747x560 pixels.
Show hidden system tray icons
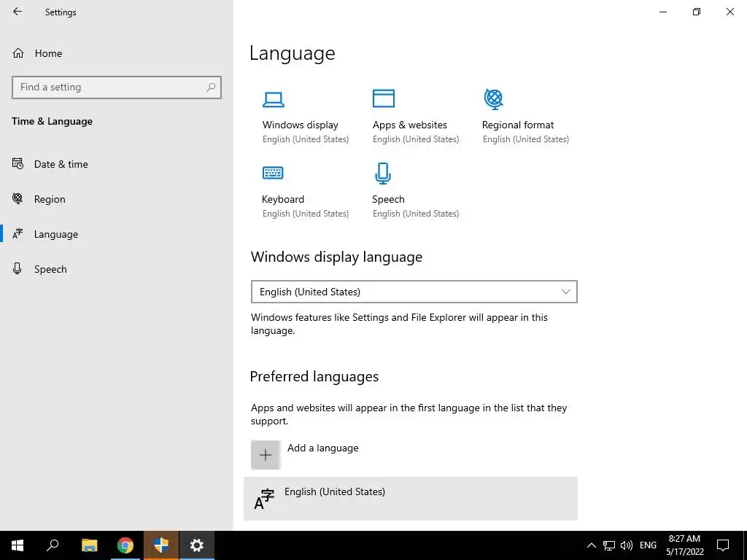591,545
